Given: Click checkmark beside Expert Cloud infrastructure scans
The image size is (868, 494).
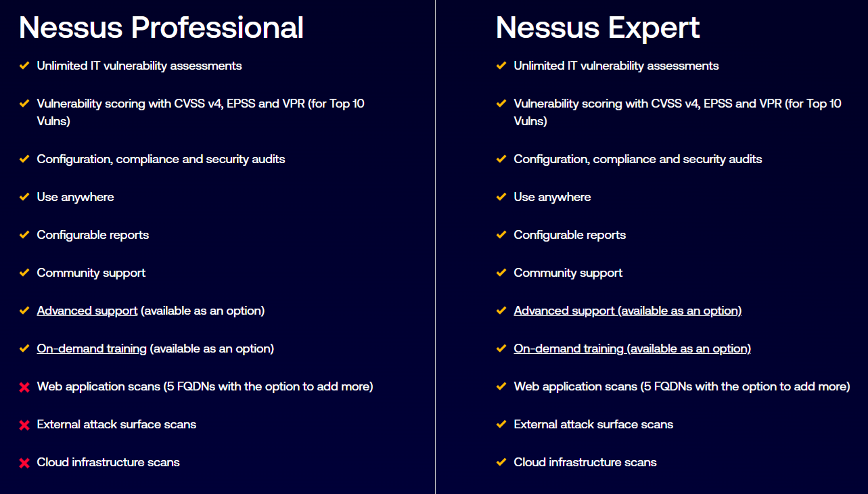Looking at the screenshot, I should click(501, 462).
